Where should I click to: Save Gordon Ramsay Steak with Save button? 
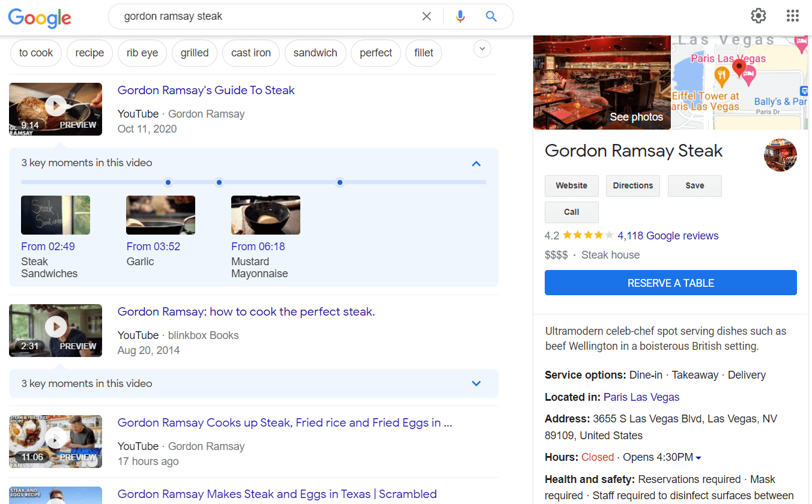tap(695, 186)
